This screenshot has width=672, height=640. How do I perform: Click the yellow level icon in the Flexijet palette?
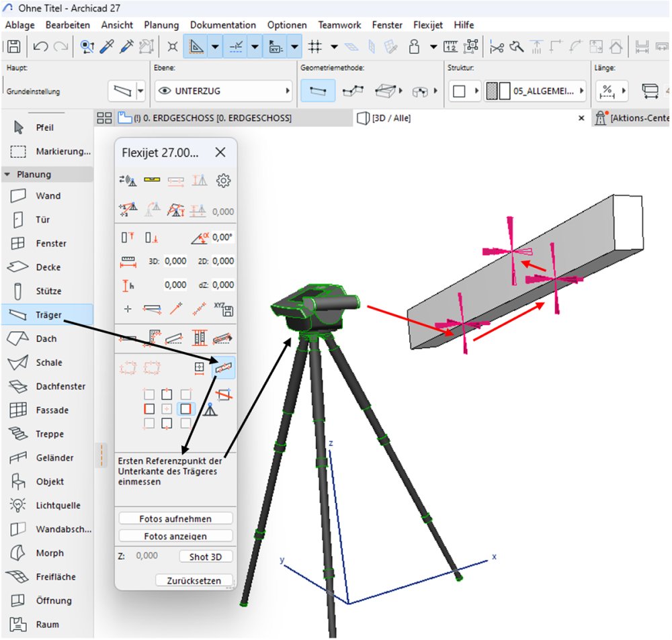click(x=152, y=180)
